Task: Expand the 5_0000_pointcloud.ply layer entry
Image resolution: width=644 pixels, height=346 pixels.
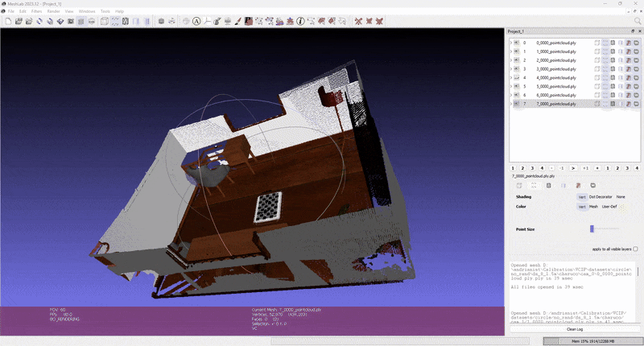Action: 510,86
